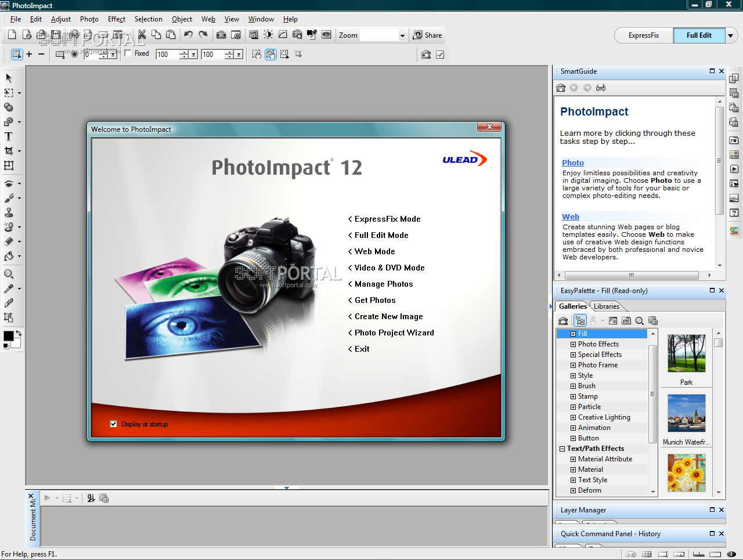743x560 pixels.
Task: Open the Web link in SmartGuide
Action: [571, 216]
